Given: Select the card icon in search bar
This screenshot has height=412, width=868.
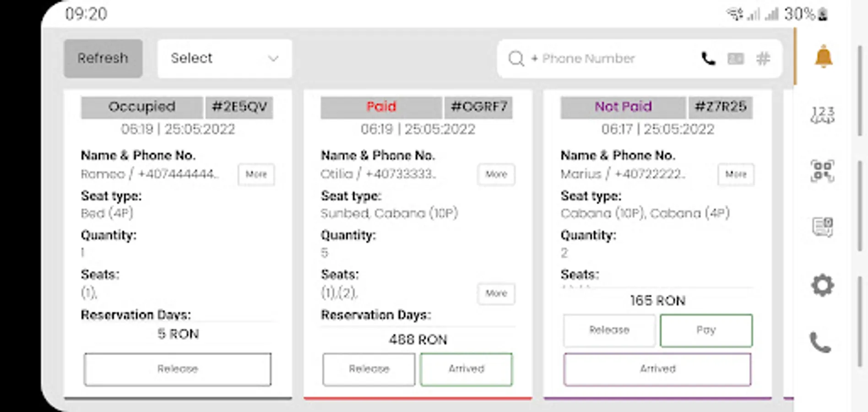Looking at the screenshot, I should coord(735,59).
